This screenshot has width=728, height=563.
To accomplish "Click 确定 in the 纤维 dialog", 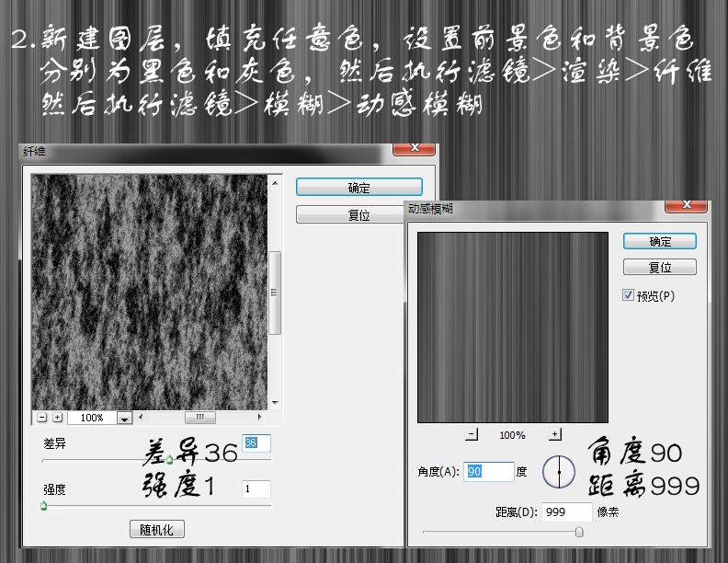I will click(x=358, y=187).
